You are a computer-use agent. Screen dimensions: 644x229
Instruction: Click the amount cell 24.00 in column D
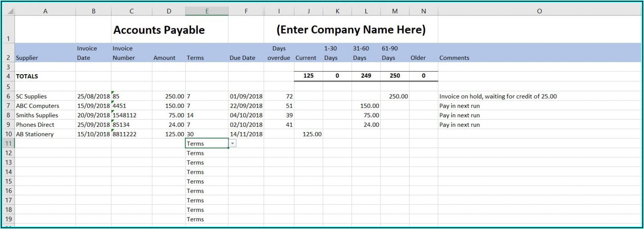[x=169, y=125]
